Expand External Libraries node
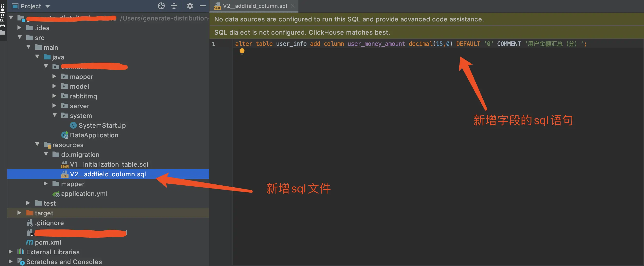Image resolution: width=644 pixels, height=266 pixels. (10, 252)
